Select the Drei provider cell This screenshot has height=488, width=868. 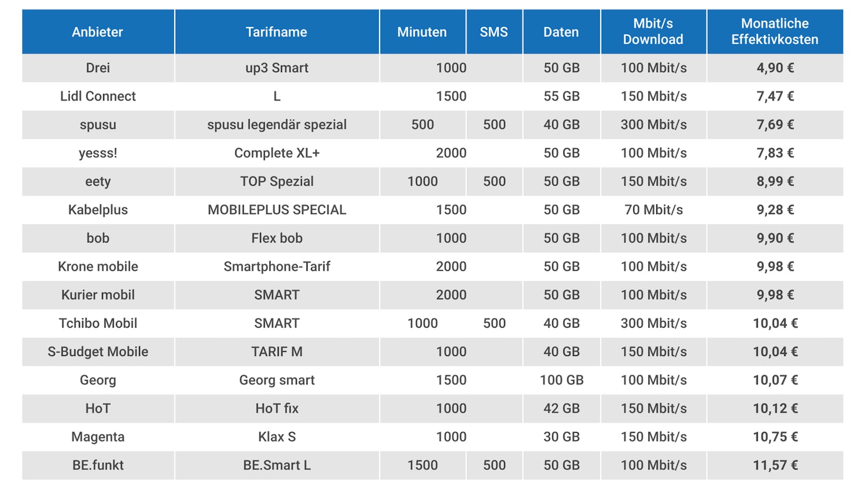(x=98, y=68)
